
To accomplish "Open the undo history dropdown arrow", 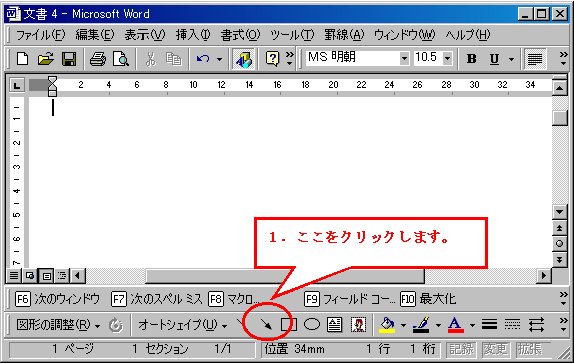I will point(219,59).
